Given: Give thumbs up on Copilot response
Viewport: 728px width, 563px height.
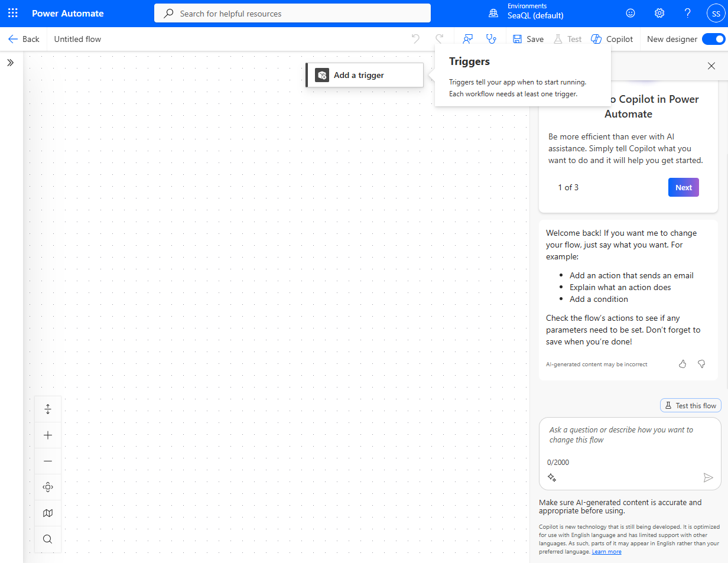Looking at the screenshot, I should tap(682, 364).
